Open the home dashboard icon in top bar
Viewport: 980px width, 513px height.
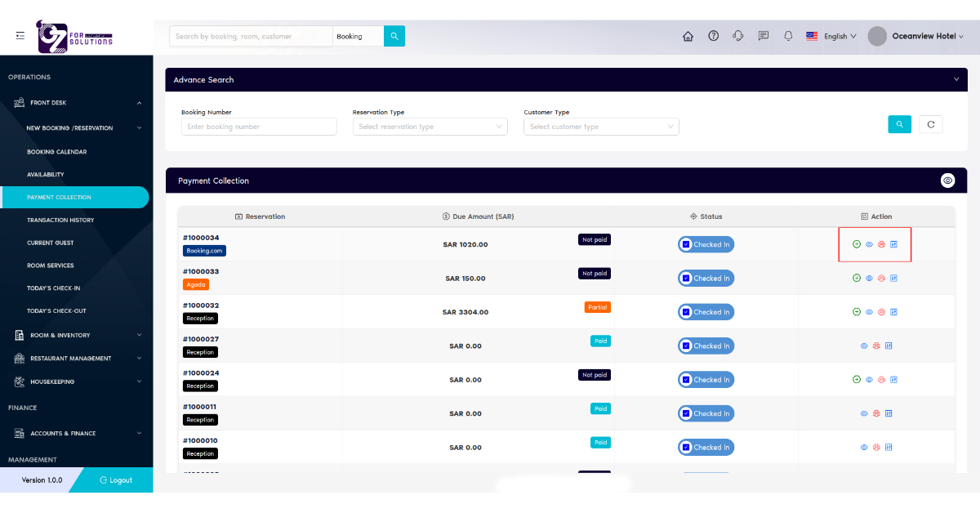click(x=688, y=36)
